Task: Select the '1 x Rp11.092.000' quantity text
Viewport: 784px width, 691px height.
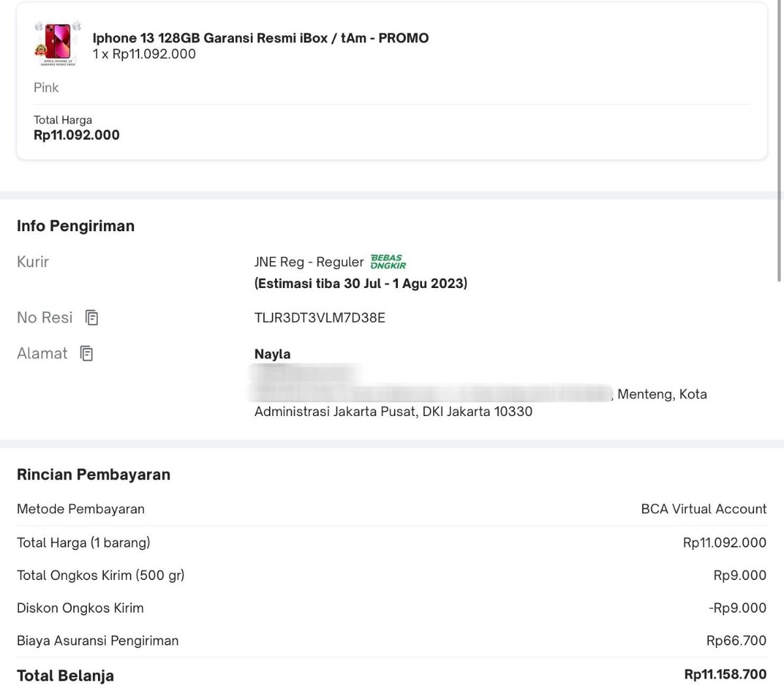Action: [144, 54]
